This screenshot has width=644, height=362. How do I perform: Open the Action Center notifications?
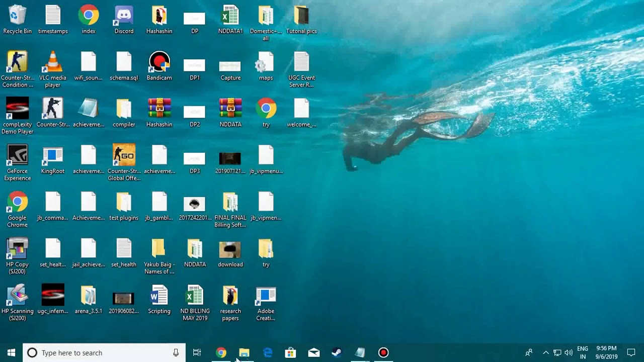tap(631, 352)
